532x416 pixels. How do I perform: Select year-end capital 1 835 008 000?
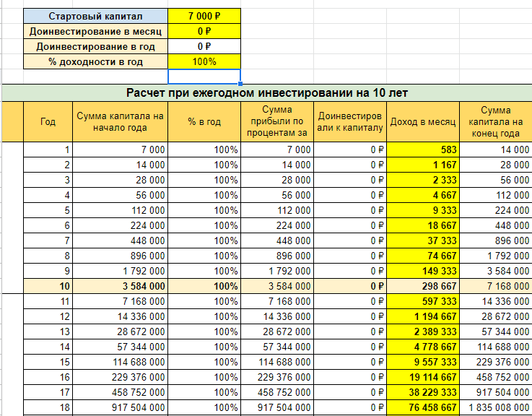pos(496,407)
